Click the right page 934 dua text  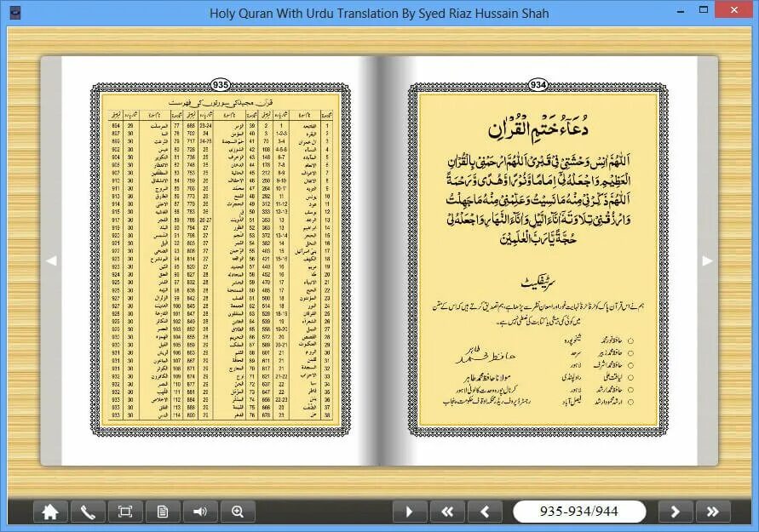coord(538,198)
